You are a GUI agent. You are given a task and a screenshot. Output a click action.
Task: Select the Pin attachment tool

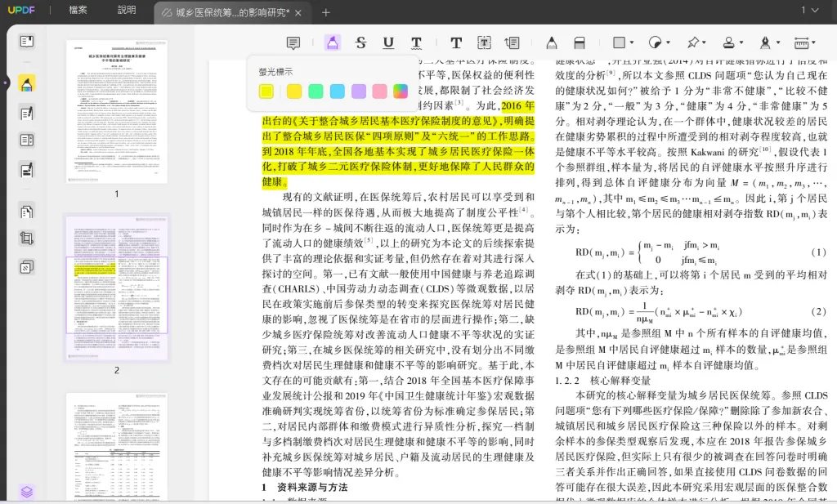(693, 42)
